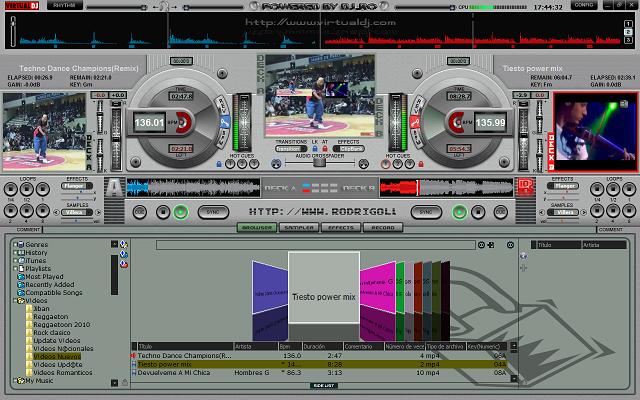The height and width of the screenshot is (400, 640).
Task: Set deck A 1/2 beat loop
Action: click(x=27, y=189)
